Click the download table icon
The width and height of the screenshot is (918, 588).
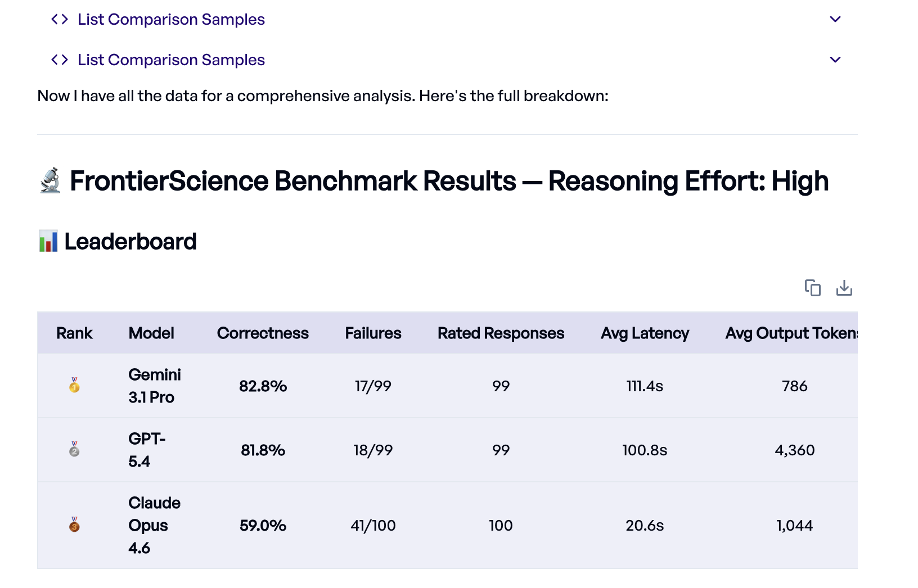pyautogui.click(x=844, y=288)
